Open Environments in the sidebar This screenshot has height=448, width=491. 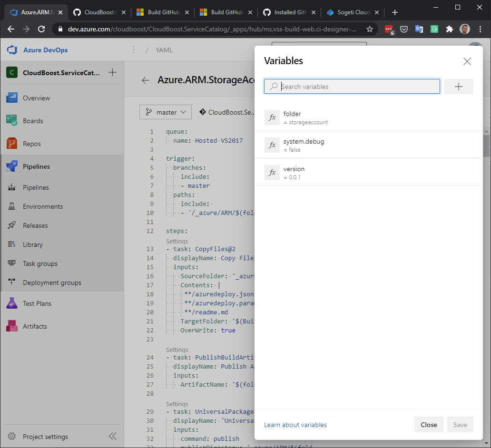click(43, 206)
